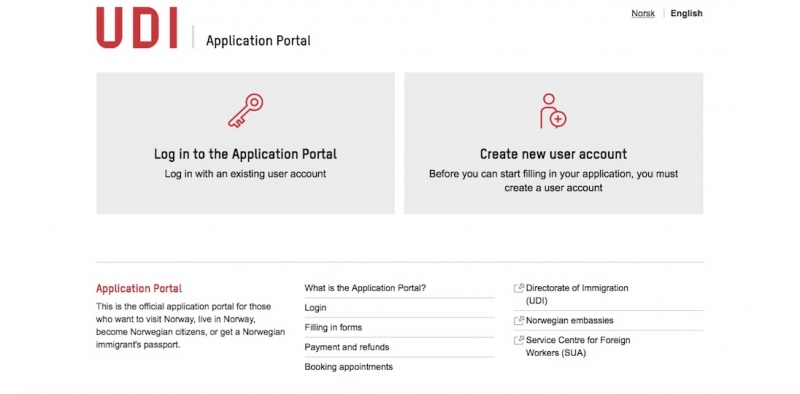The height and width of the screenshot is (394, 800).
Task: Click external link icon beside Service Centre
Action: point(519,340)
